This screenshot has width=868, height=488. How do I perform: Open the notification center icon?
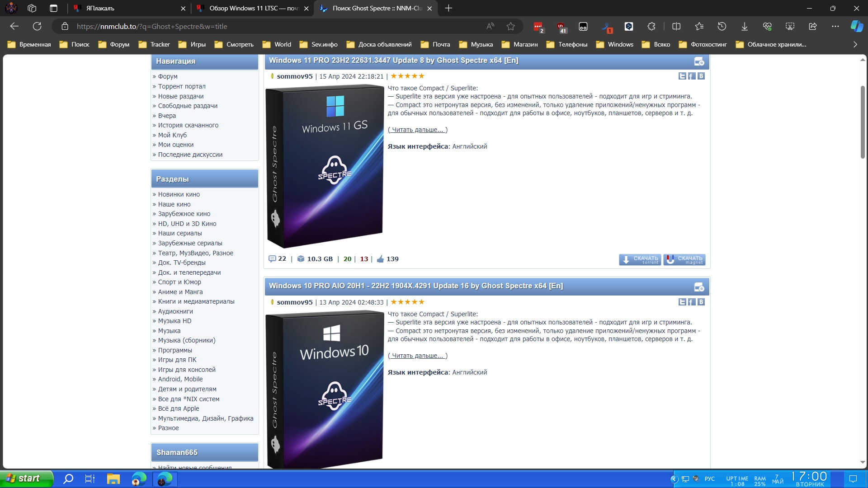tap(853, 479)
